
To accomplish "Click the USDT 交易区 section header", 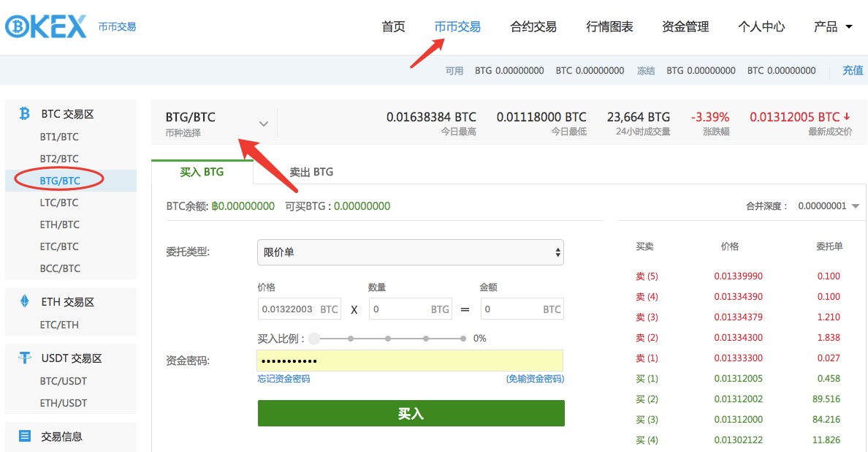I will pos(72,358).
